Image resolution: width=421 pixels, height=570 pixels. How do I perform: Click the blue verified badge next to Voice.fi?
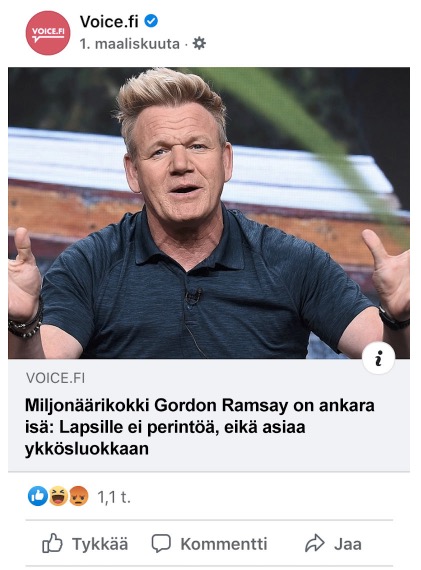[151, 21]
